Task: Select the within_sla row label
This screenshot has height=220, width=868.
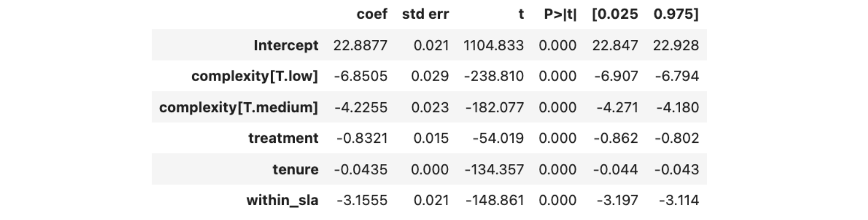Action: (282, 200)
